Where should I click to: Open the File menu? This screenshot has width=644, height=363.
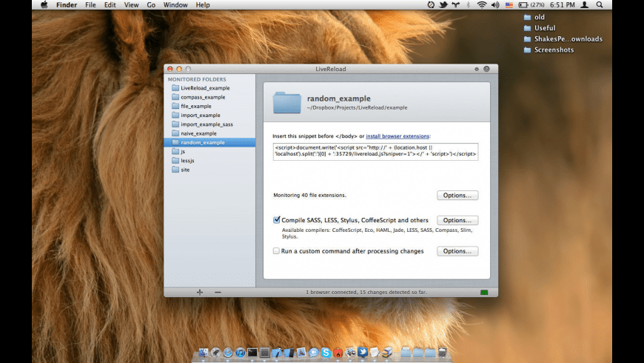tap(90, 5)
